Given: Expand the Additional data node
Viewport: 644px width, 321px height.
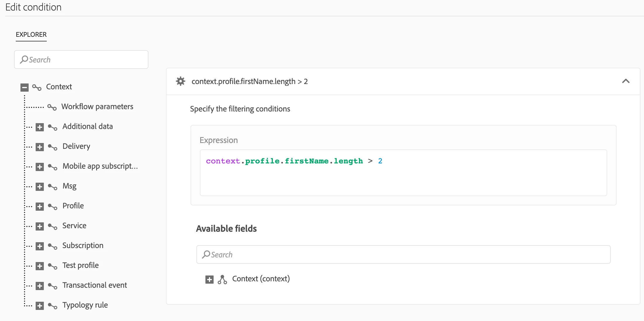Looking at the screenshot, I should point(40,127).
